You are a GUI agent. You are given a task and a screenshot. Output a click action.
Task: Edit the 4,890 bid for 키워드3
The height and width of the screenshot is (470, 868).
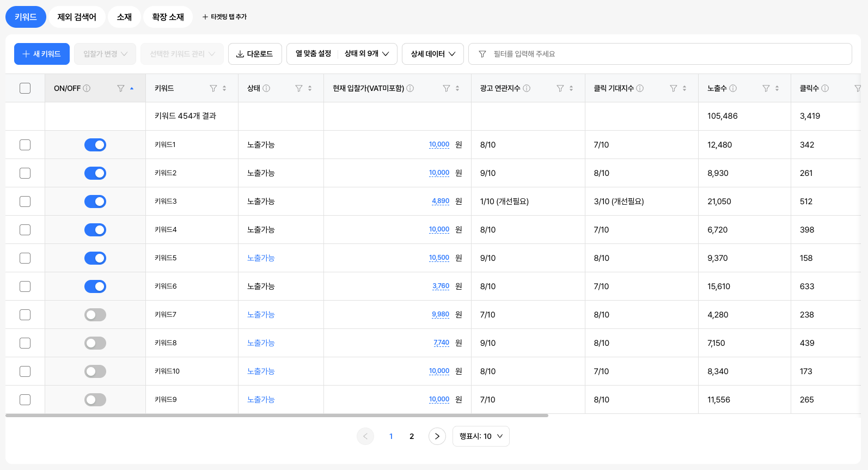coord(441,202)
